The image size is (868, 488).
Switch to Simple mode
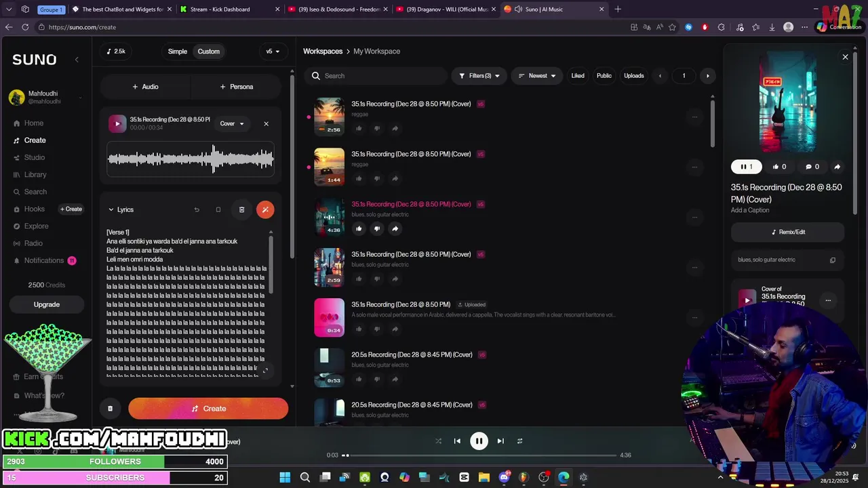pyautogui.click(x=178, y=52)
